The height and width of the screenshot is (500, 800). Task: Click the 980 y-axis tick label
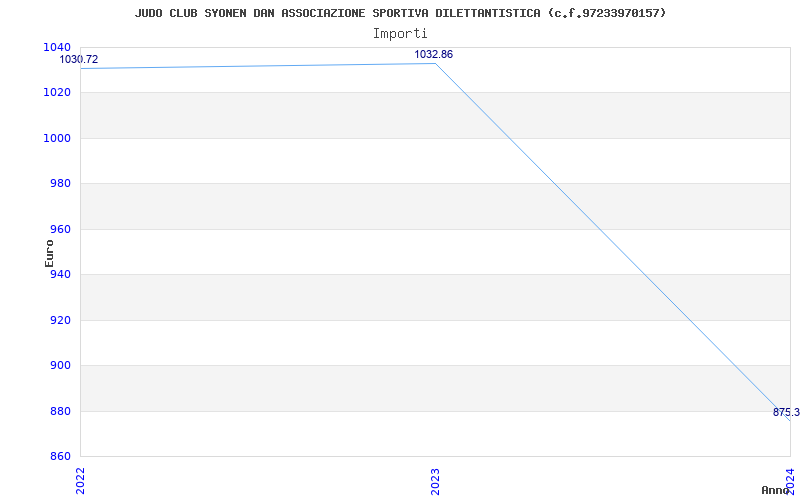pyautogui.click(x=60, y=184)
